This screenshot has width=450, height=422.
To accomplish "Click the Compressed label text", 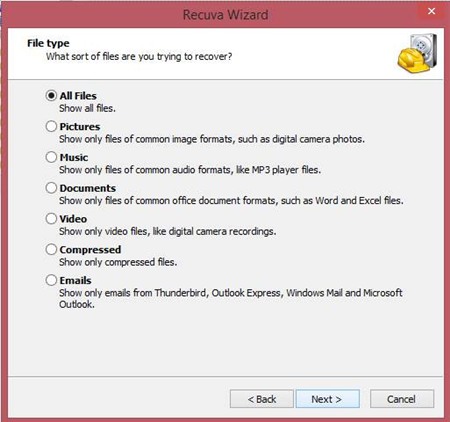I will click(90, 250).
